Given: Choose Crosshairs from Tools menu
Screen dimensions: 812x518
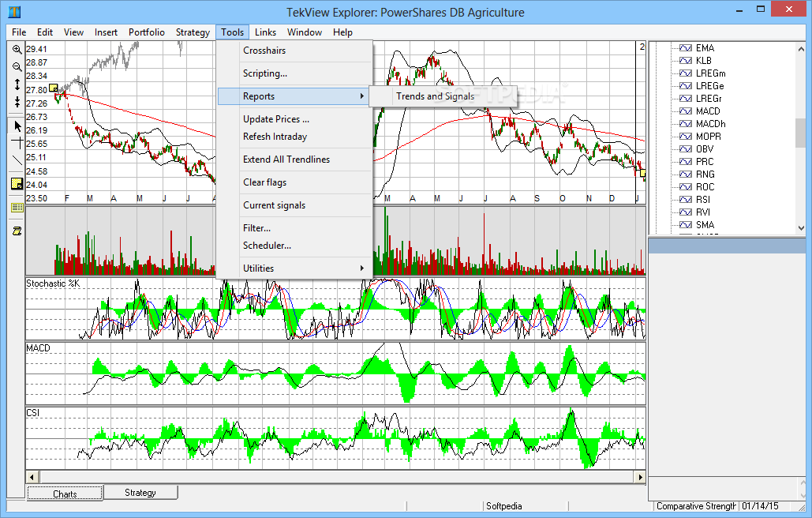Looking at the screenshot, I should click(x=294, y=51).
